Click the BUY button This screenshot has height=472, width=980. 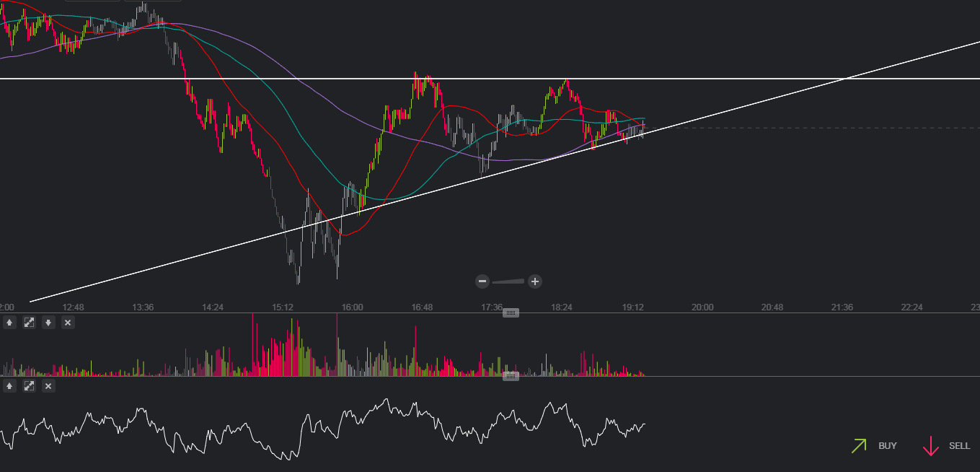tap(874, 446)
